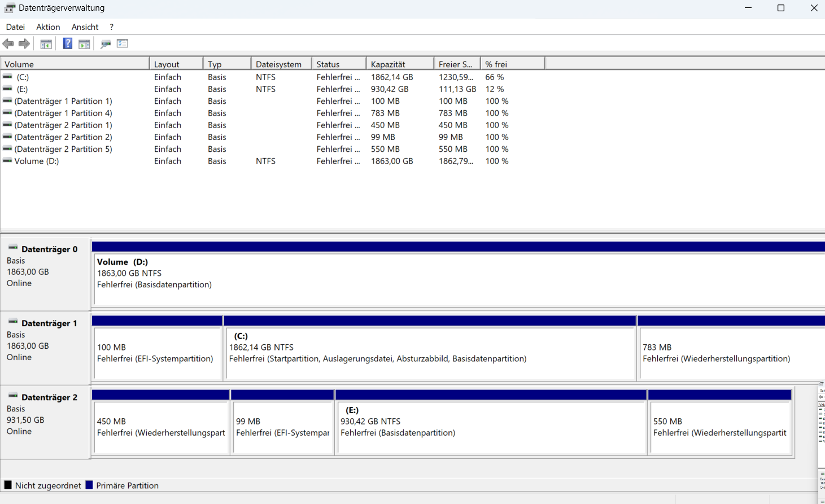The width and height of the screenshot is (825, 504).
Task: Select (Datenträger 2 Partition 2) in the list
Action: pyautogui.click(x=63, y=137)
